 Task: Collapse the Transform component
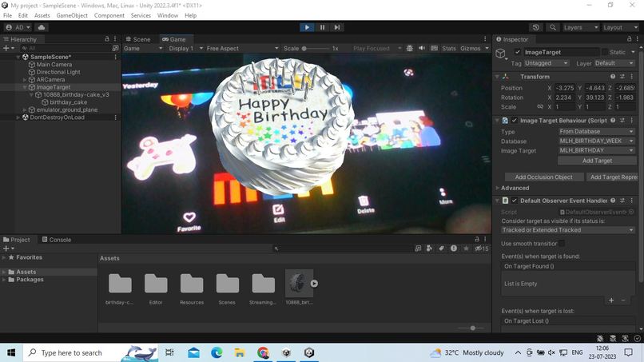click(x=497, y=77)
